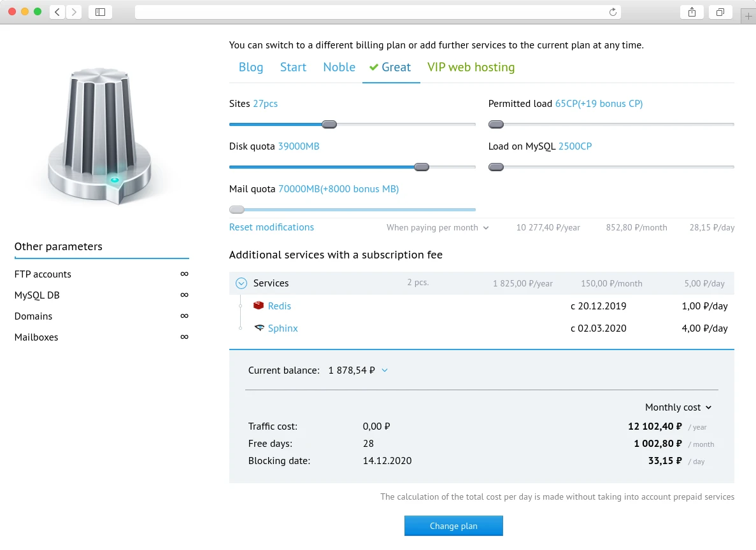Switch to the Blog plan tab
756x550 pixels.
251,67
